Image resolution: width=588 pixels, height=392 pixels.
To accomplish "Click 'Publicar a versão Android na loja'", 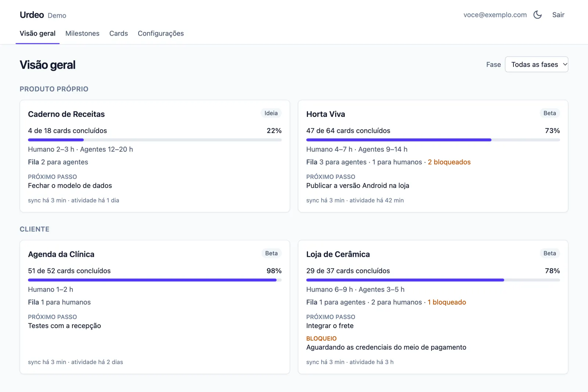I will pyautogui.click(x=358, y=186).
